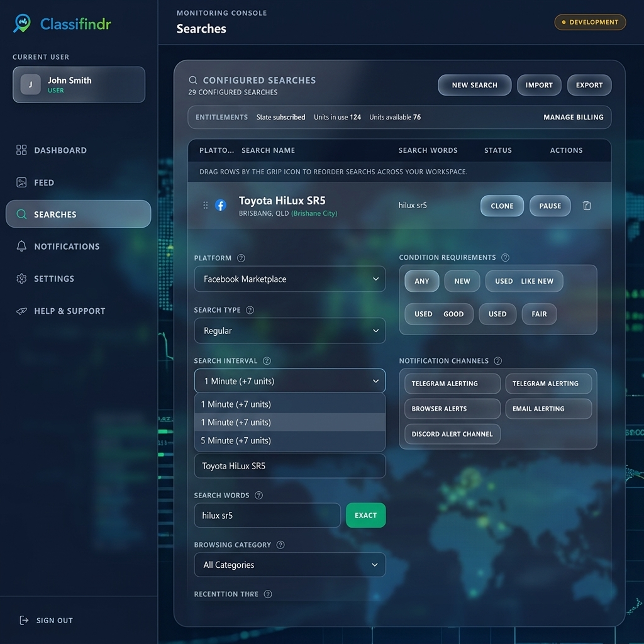Select the New condition chip
The width and height of the screenshot is (644, 644).
(462, 281)
